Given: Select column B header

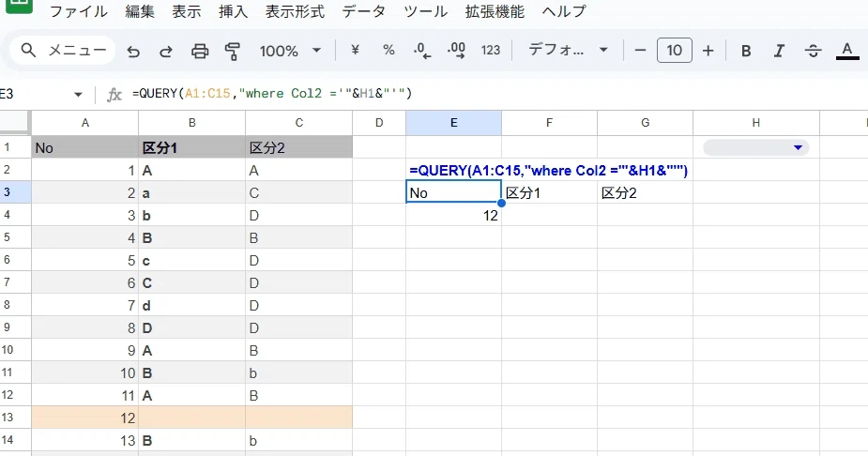Looking at the screenshot, I should (191, 123).
